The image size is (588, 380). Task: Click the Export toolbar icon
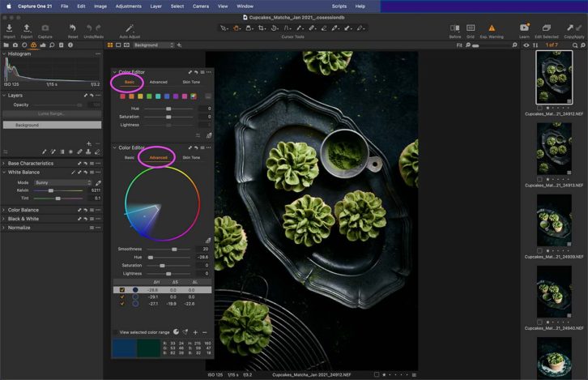27,28
